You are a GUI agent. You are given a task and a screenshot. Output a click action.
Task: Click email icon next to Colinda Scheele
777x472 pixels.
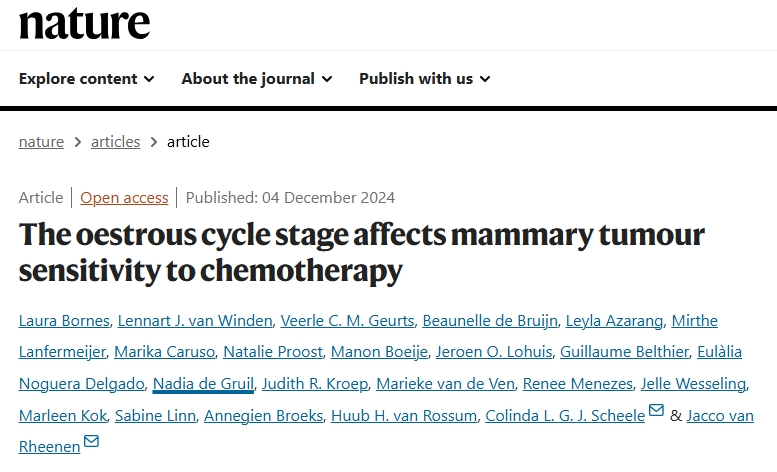pos(656,410)
